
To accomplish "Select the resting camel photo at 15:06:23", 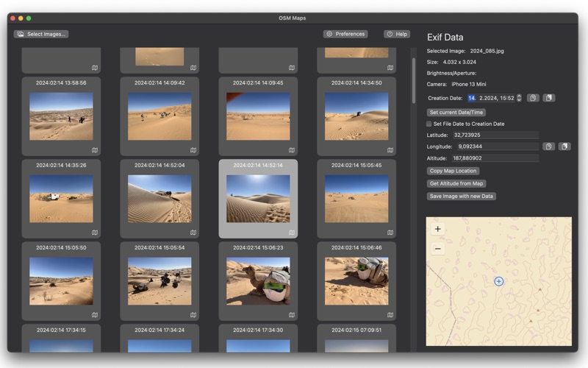I will click(258, 281).
